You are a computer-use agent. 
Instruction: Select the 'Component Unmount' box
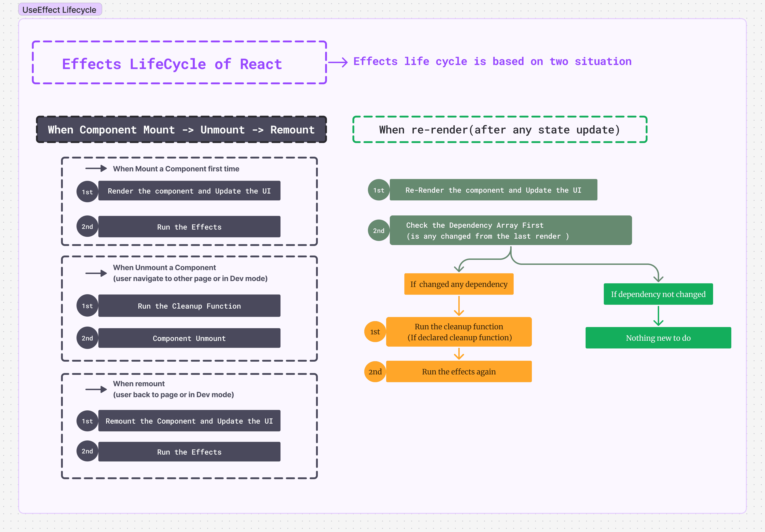[x=189, y=338]
